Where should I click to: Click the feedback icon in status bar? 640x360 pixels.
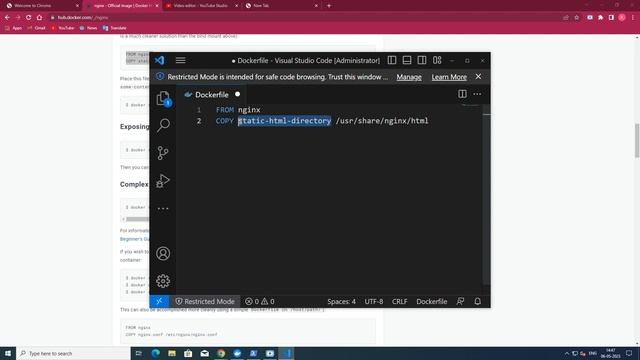[460, 301]
